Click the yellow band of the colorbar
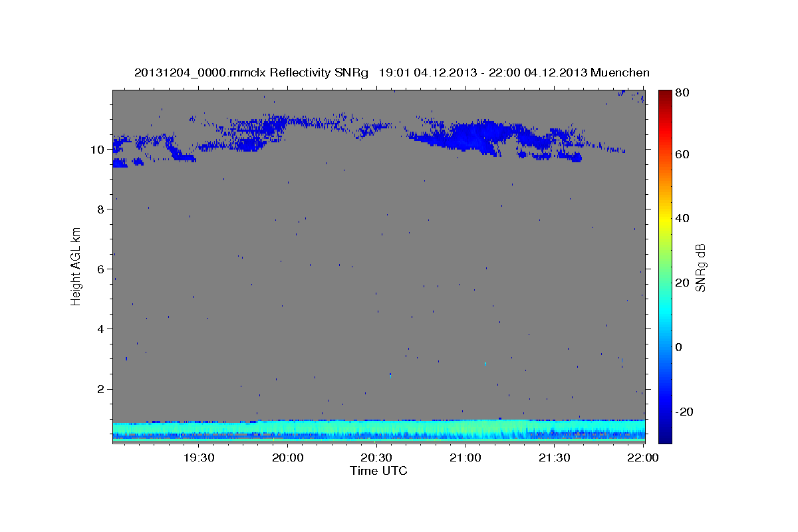Viewport: 798px width, 532px height. [x=665, y=218]
